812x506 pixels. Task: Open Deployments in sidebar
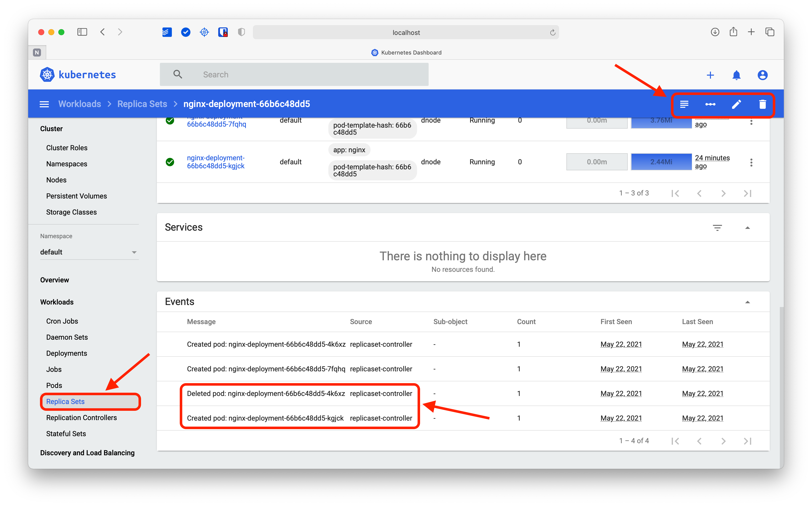click(x=66, y=353)
